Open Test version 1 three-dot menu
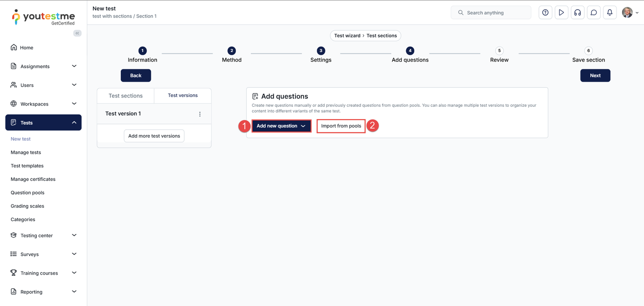 click(x=200, y=114)
